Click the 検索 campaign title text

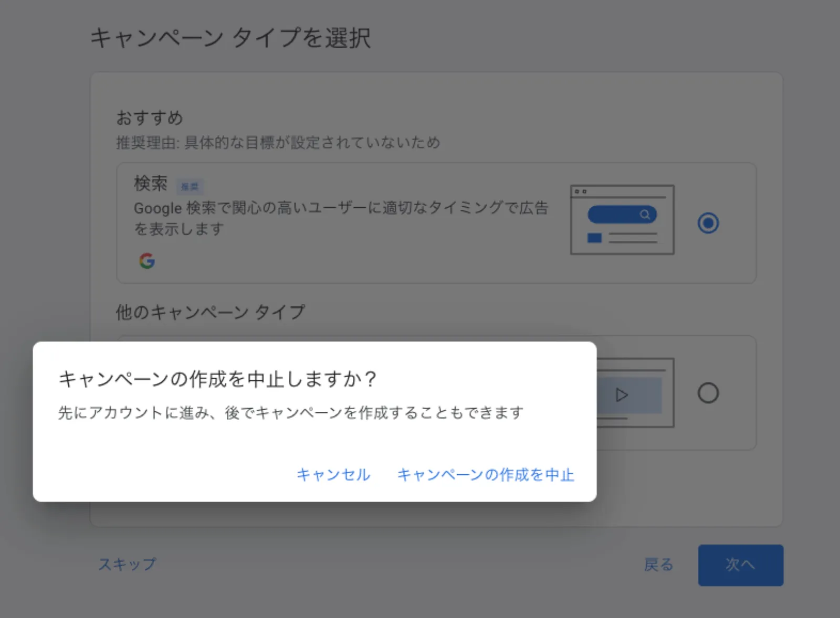pos(151,184)
